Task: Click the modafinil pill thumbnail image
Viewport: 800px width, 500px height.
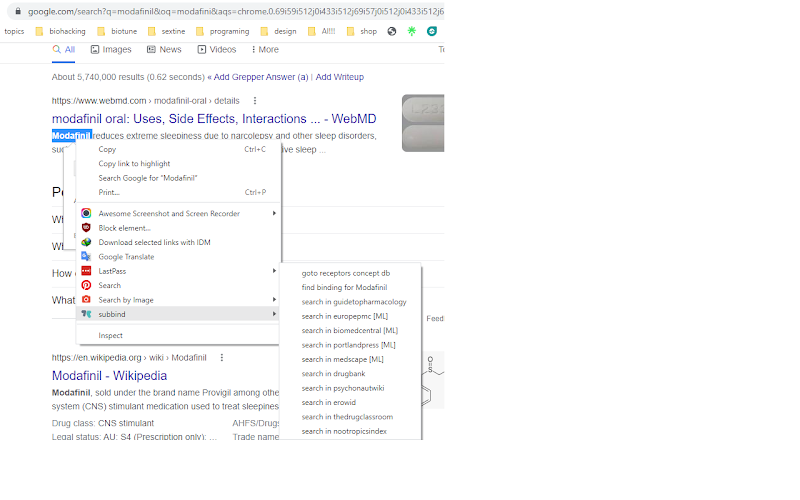Action: click(423, 123)
